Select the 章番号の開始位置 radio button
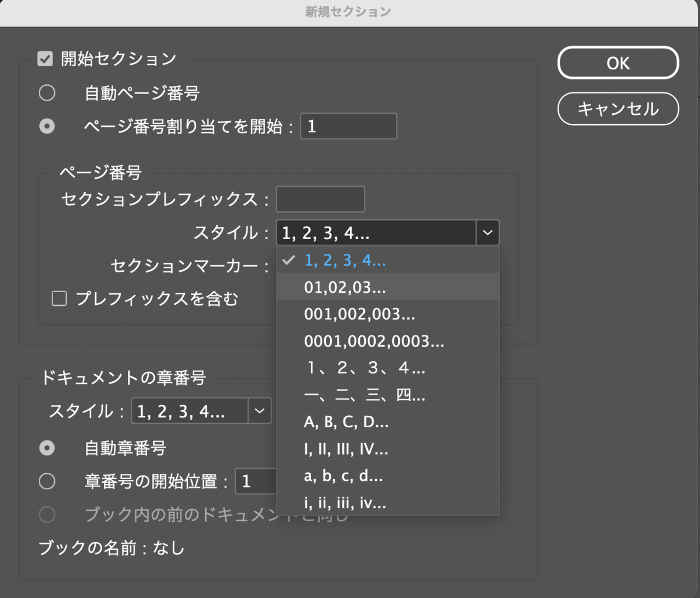This screenshot has width=700, height=598. (47, 481)
